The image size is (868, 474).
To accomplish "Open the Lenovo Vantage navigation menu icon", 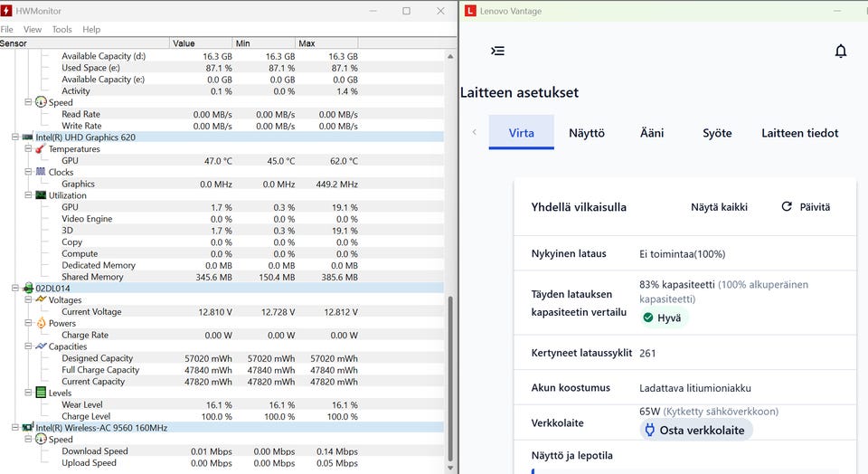I will [x=497, y=51].
